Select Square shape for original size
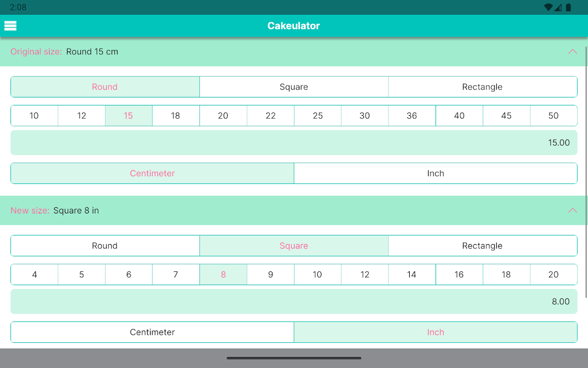The height and width of the screenshot is (368, 588). 294,87
